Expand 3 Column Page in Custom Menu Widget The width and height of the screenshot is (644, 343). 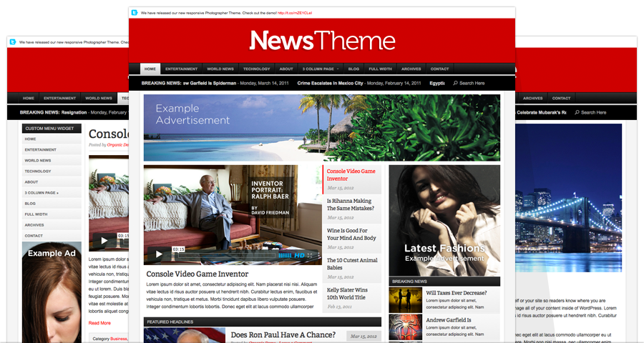pos(52,192)
